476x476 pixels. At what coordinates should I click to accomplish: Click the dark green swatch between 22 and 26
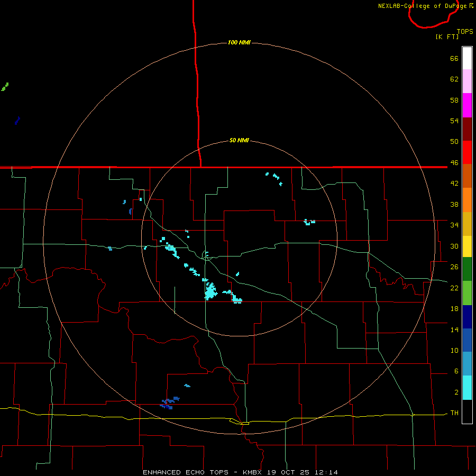coord(467,269)
